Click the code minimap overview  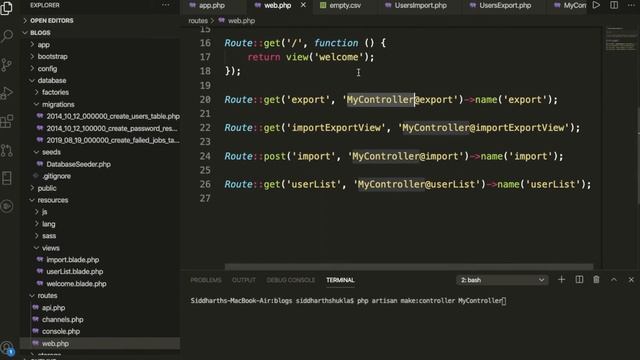(621, 39)
